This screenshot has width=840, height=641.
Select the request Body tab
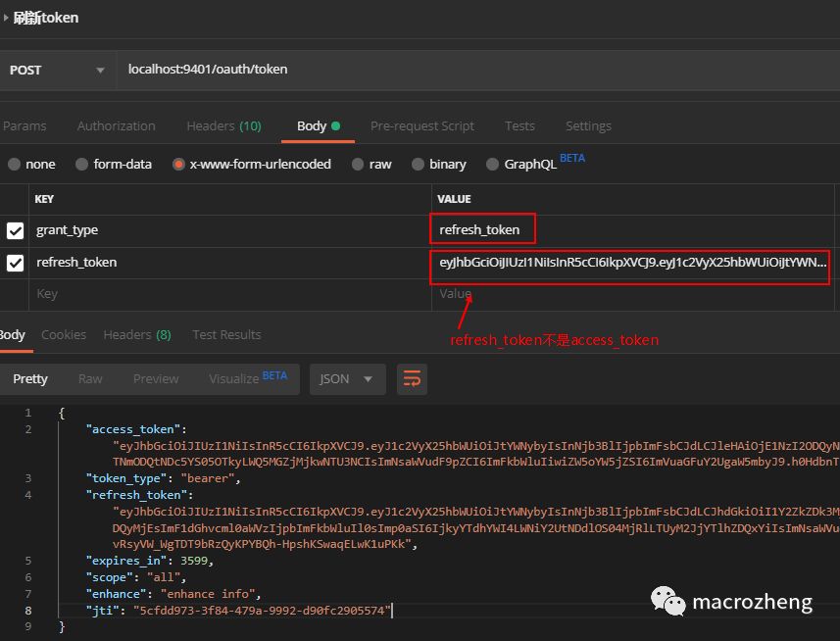click(319, 126)
